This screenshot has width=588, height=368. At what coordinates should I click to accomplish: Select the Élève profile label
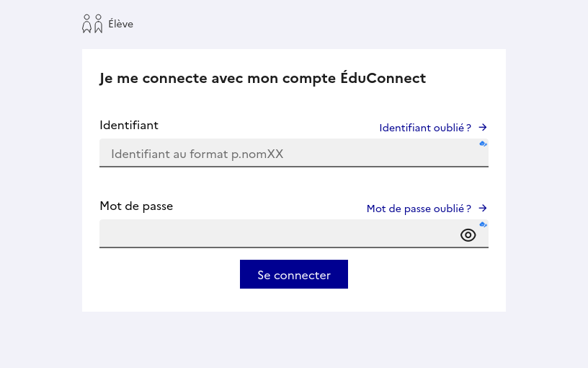120,24
